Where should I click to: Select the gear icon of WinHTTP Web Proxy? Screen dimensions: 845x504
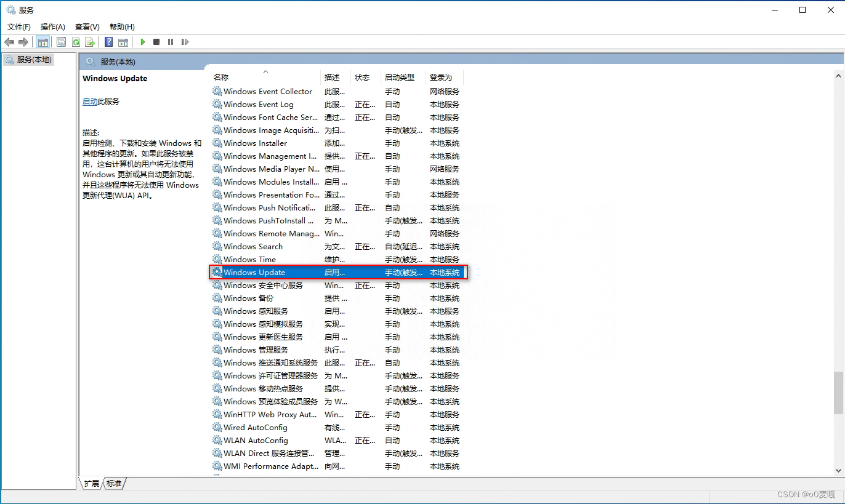click(x=217, y=414)
